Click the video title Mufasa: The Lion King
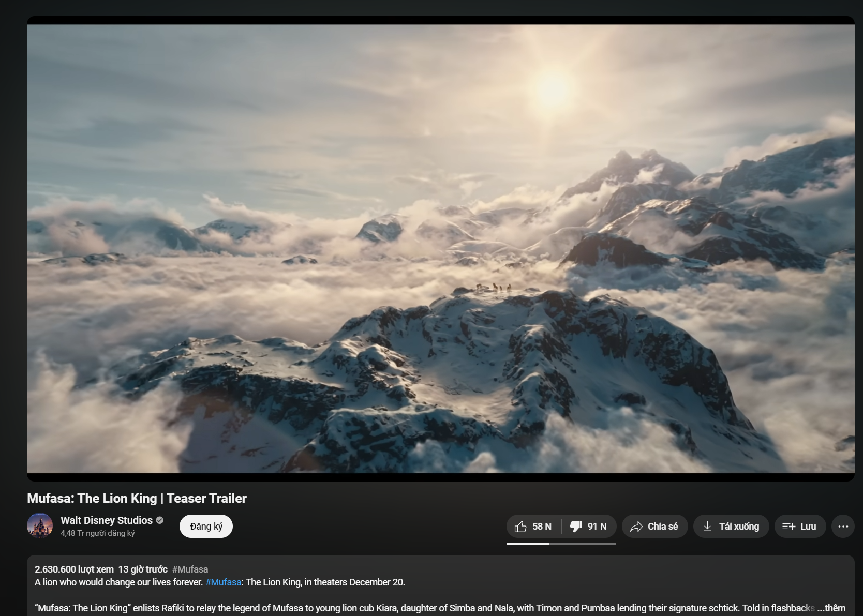Screen dimensions: 863x616 coord(137,498)
